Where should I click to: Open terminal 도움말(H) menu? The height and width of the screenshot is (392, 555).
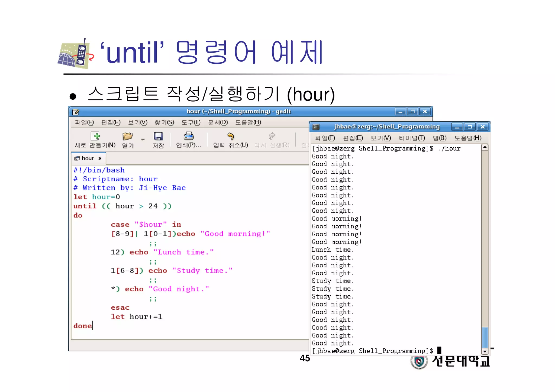point(468,138)
